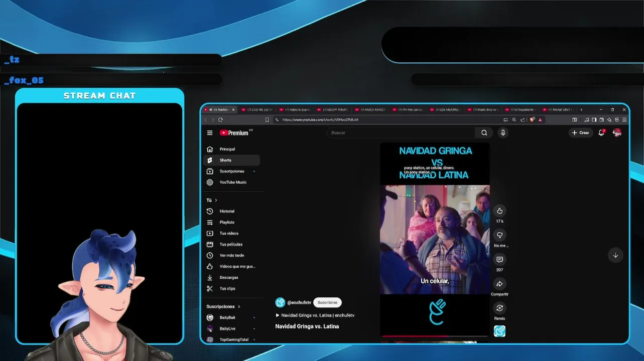Image resolution: width=644 pixels, height=361 pixels.
Task: Reload the page in the browser
Action: pyautogui.click(x=220, y=120)
